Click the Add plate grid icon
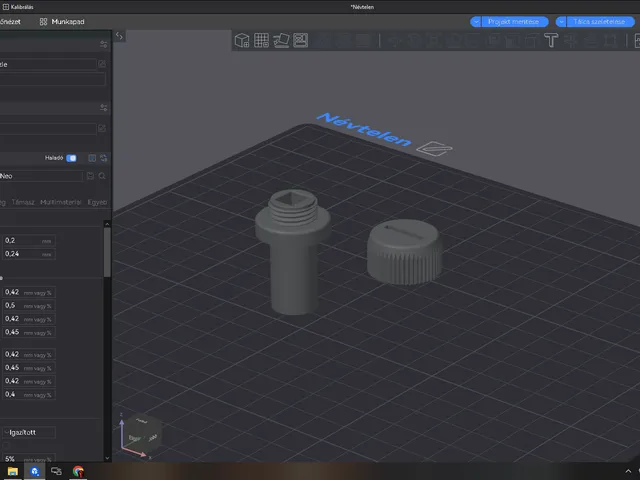Screen dimensions: 640x480 pos(261,40)
